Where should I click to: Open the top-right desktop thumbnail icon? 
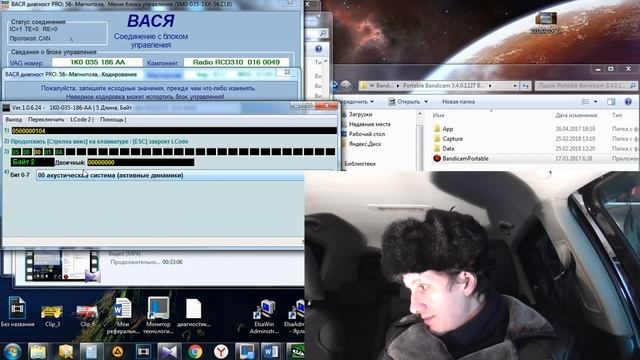pyautogui.click(x=545, y=23)
